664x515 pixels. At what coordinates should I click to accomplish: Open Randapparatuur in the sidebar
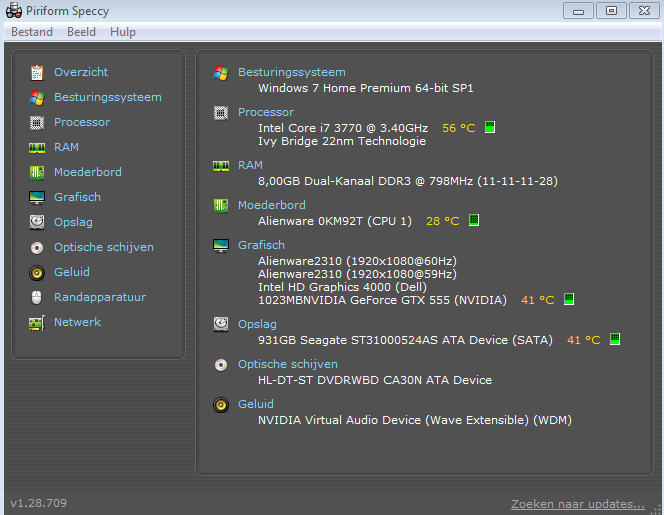click(100, 297)
